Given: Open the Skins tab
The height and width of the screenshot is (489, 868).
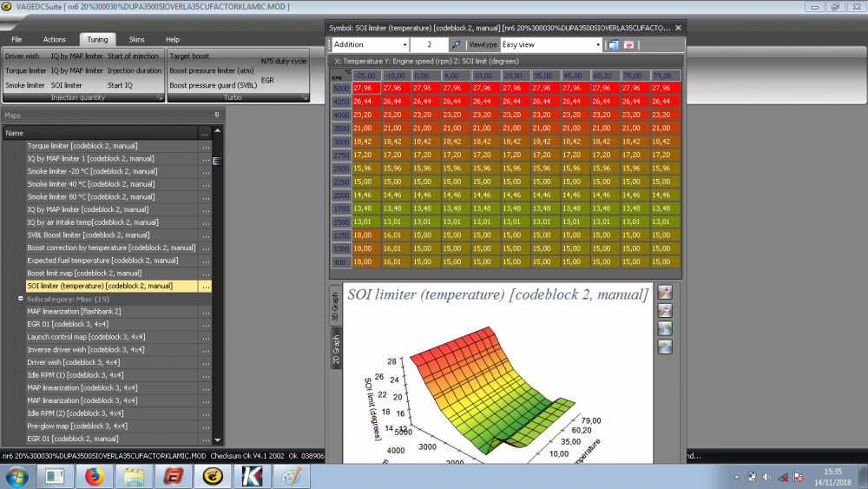Looking at the screenshot, I should tap(137, 39).
